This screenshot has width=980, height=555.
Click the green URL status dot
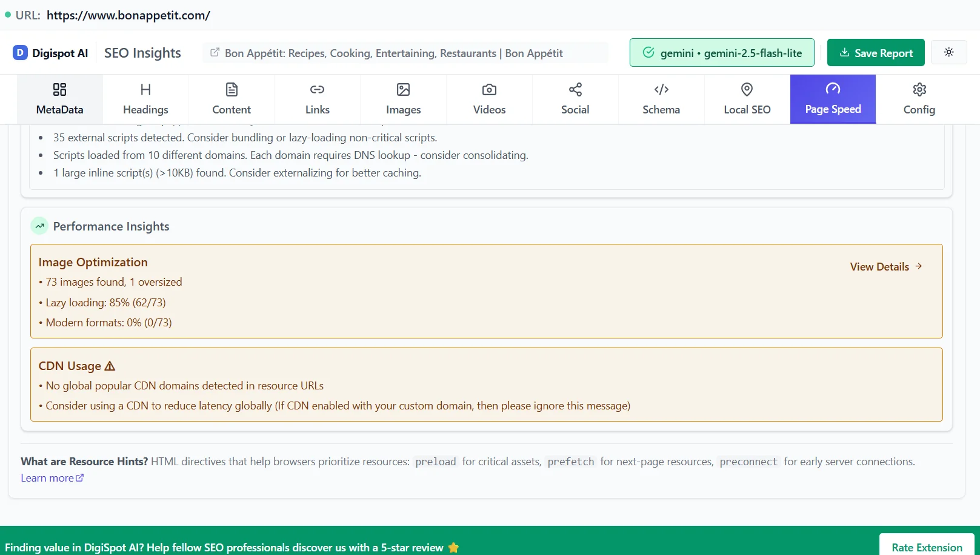8,15
